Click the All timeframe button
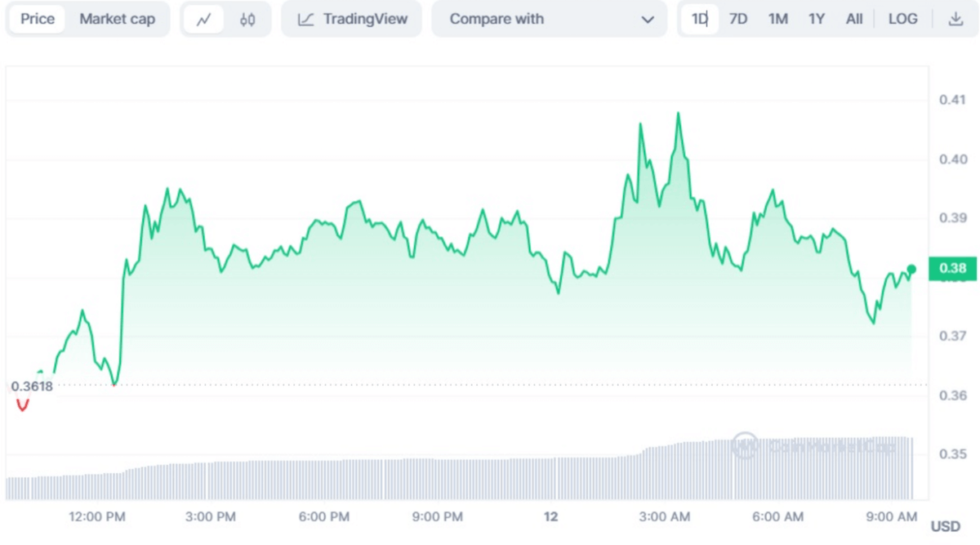The width and height of the screenshot is (980, 545). [x=853, y=18]
